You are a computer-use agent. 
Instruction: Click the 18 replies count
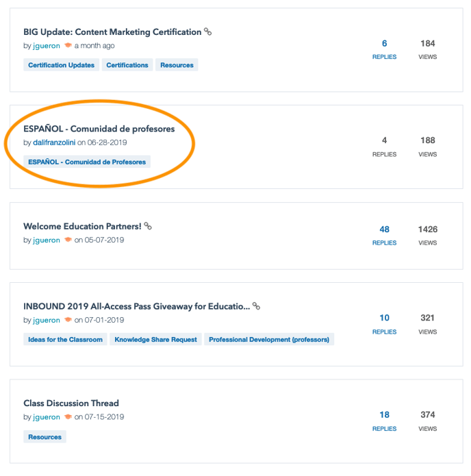pyautogui.click(x=384, y=415)
